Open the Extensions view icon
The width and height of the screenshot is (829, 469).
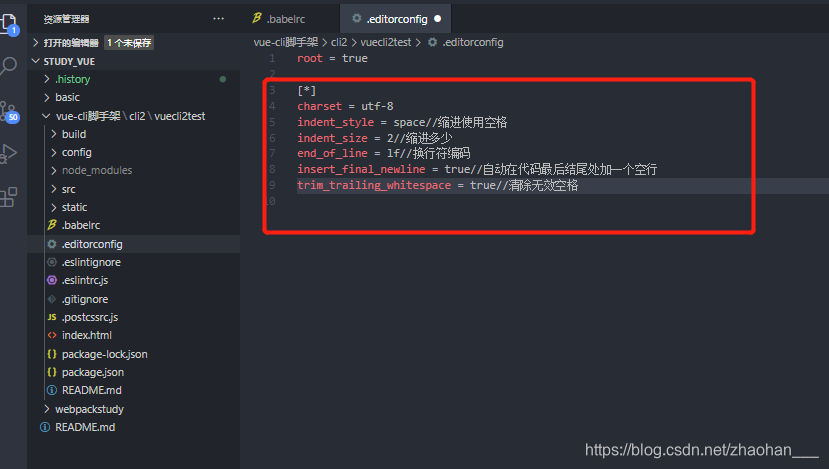point(8,197)
